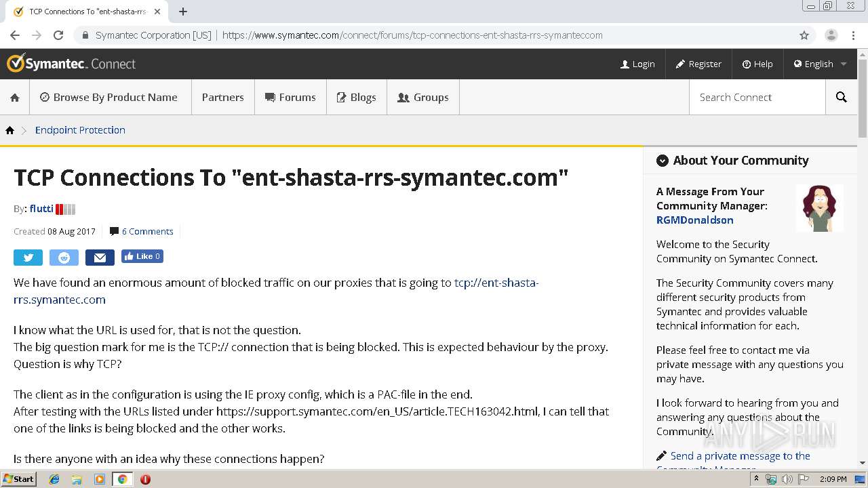Open File Explorer from taskbar
Viewport: 868px width, 488px height.
pyautogui.click(x=77, y=479)
